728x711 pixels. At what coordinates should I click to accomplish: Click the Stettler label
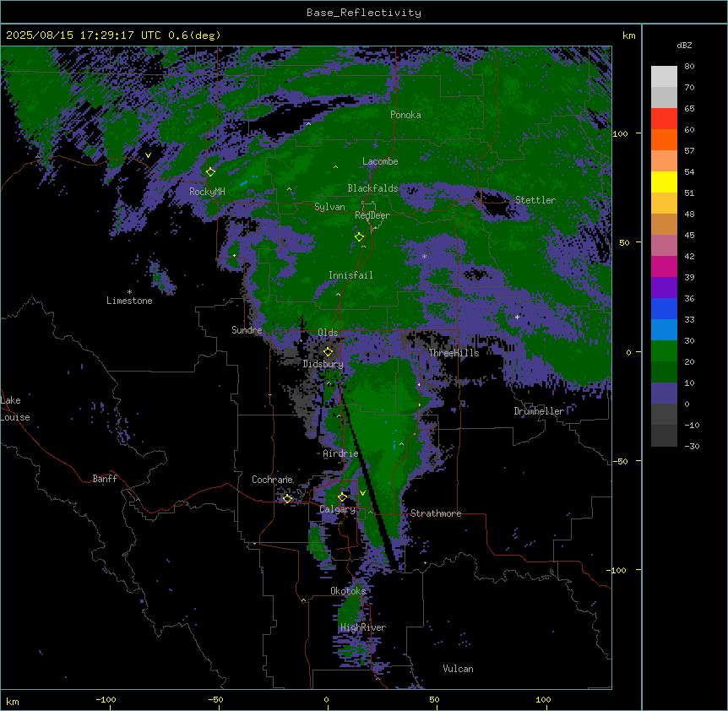click(535, 200)
